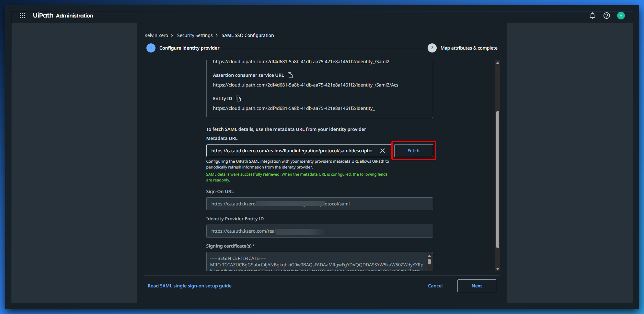Click the Identity Provider Entity ID label
Image resolution: width=644 pixels, height=314 pixels.
click(235, 219)
